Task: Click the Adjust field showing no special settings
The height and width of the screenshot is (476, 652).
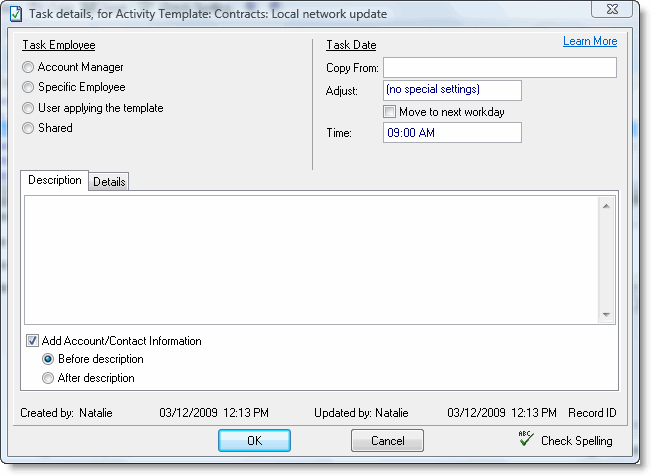Action: tap(452, 91)
